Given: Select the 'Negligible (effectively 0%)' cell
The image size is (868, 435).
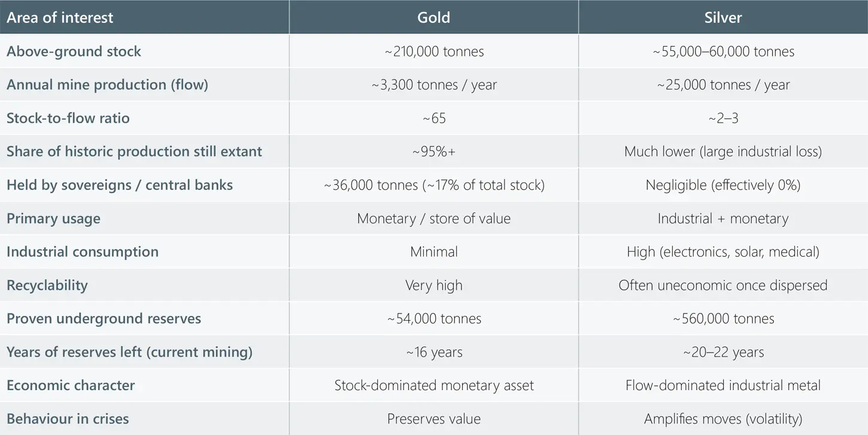Looking at the screenshot, I should (x=723, y=185).
